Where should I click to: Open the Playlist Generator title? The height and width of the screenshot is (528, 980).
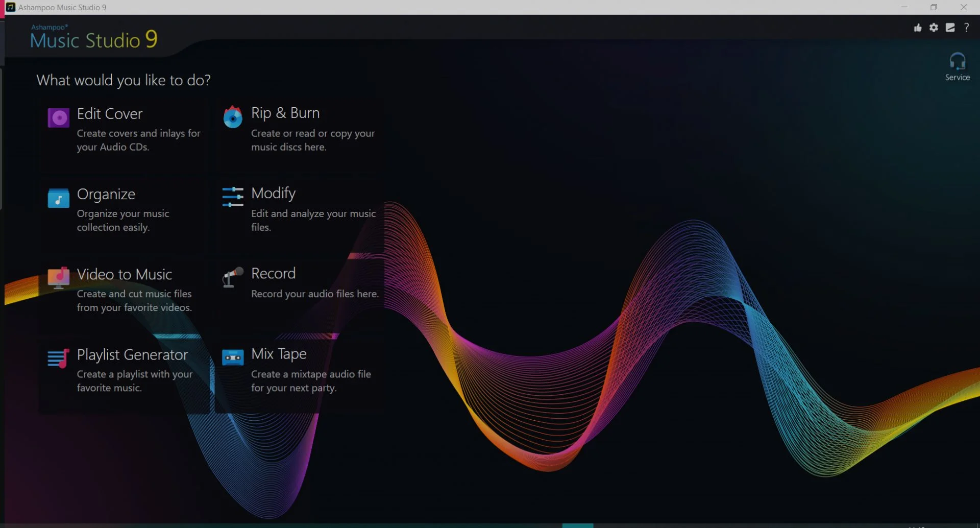click(133, 354)
